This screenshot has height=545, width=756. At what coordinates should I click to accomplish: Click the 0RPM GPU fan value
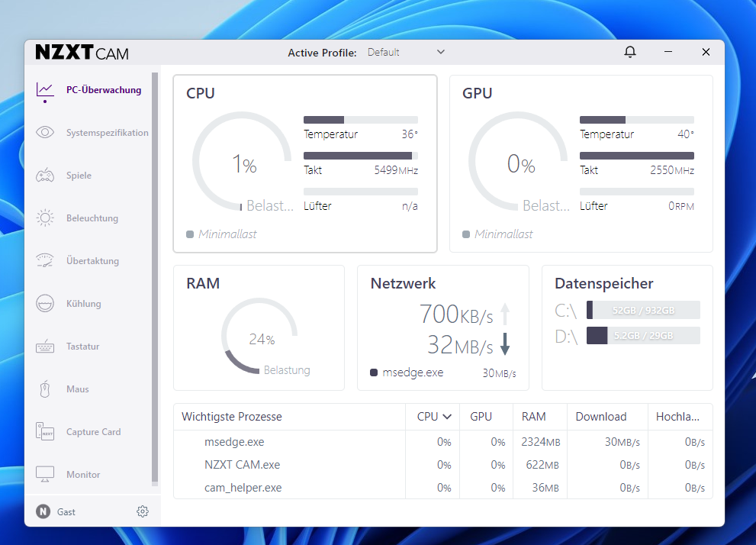(x=680, y=206)
